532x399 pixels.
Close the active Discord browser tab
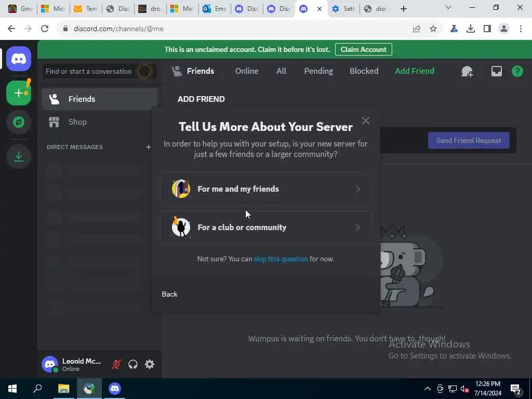point(320,9)
